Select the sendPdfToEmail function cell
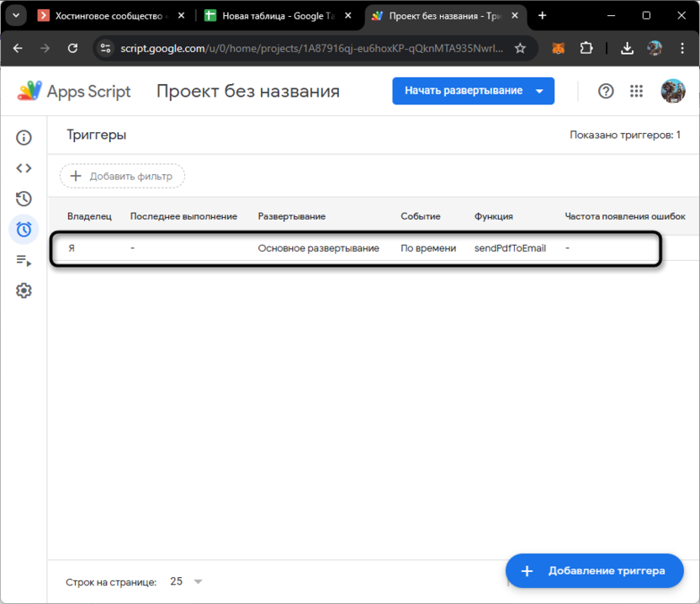Screen dimensions: 700x604 point(510,248)
